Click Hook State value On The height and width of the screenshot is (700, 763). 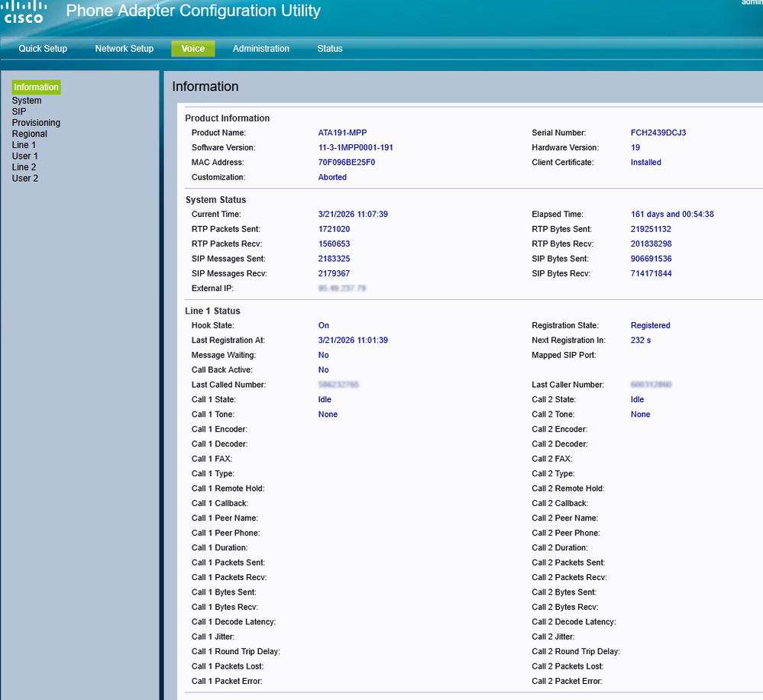tap(324, 325)
